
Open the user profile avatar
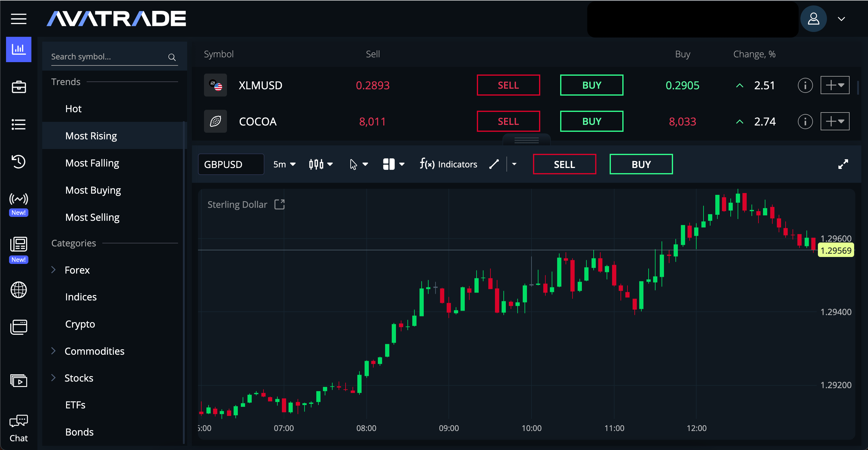click(813, 19)
